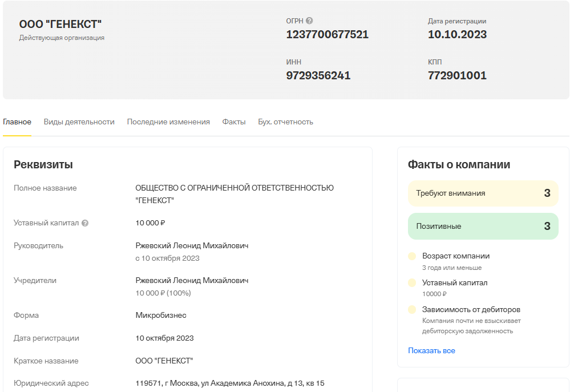Click the founder share 10 000 ₽ (100%)
This screenshot has width=582, height=392.
click(x=163, y=293)
